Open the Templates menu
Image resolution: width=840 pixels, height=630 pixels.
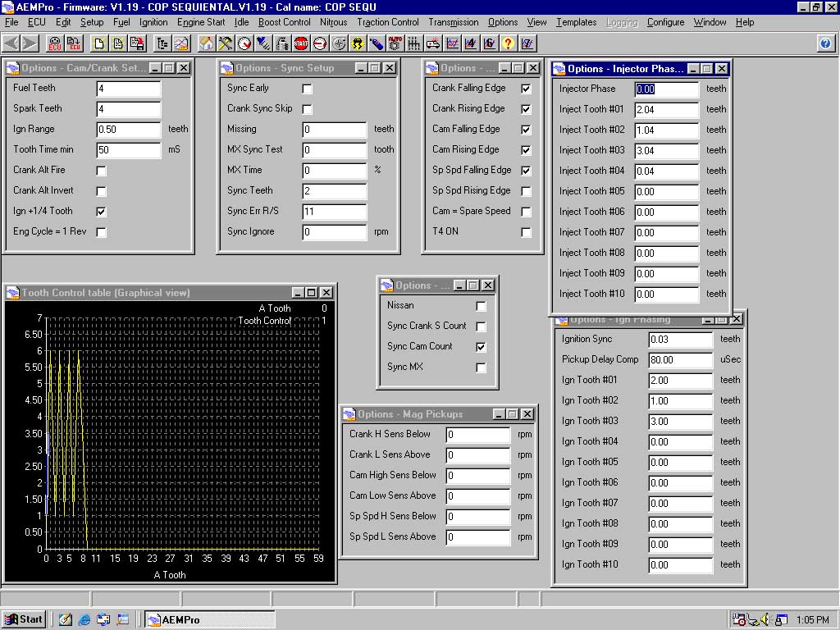576,22
